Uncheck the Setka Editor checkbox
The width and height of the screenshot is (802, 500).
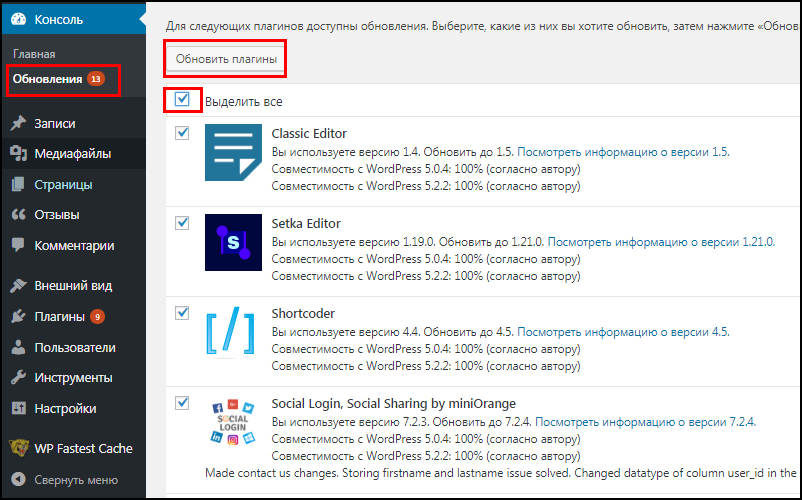point(182,223)
